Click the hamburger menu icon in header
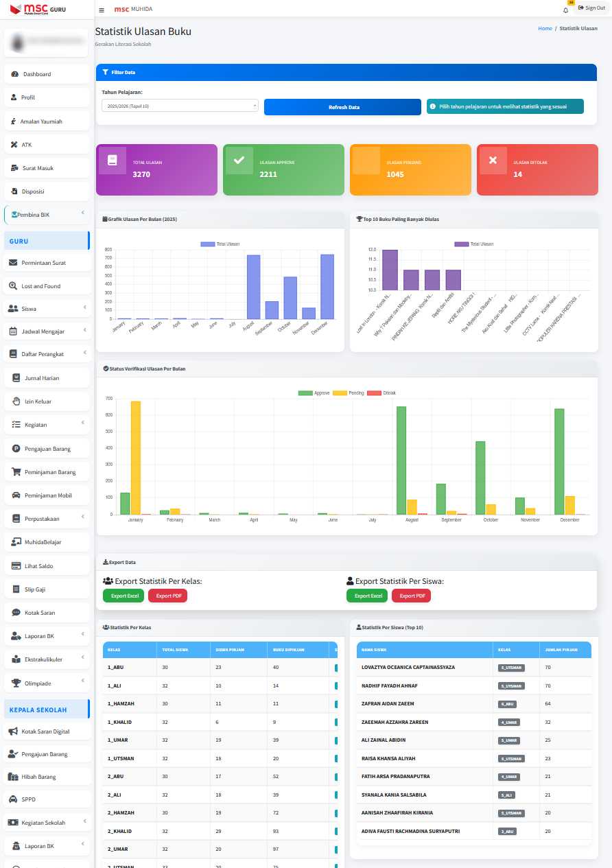The image size is (612, 868). coord(102,10)
